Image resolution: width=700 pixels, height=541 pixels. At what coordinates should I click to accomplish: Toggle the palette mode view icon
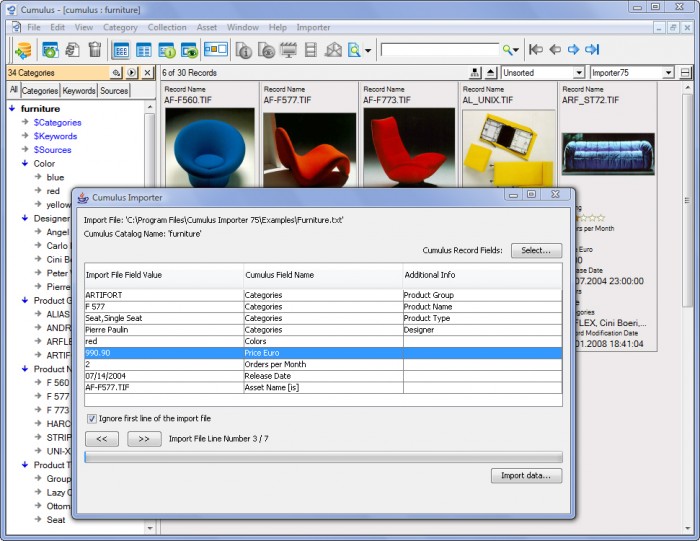[x=216, y=49]
